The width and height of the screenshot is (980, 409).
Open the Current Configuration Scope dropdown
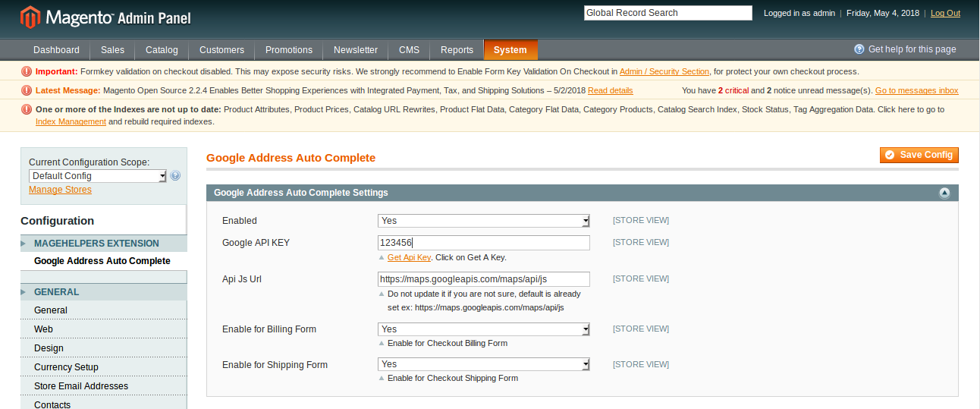click(97, 176)
